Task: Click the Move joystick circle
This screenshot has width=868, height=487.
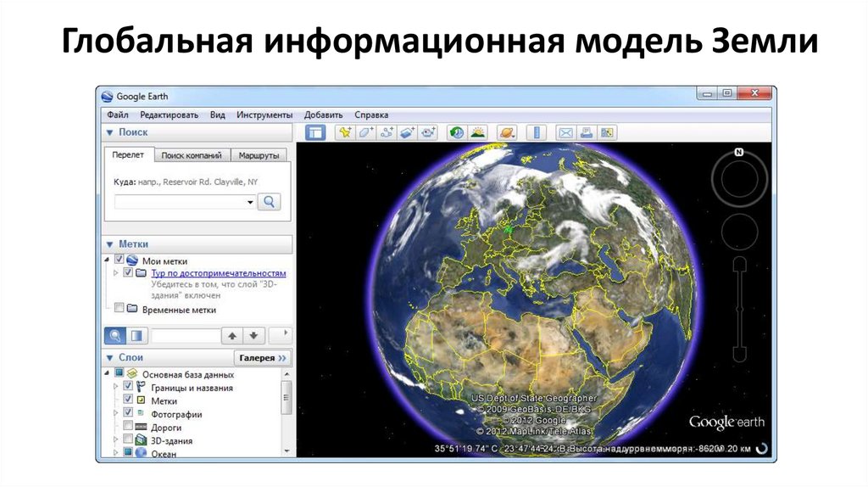Action: pyautogui.click(x=739, y=232)
